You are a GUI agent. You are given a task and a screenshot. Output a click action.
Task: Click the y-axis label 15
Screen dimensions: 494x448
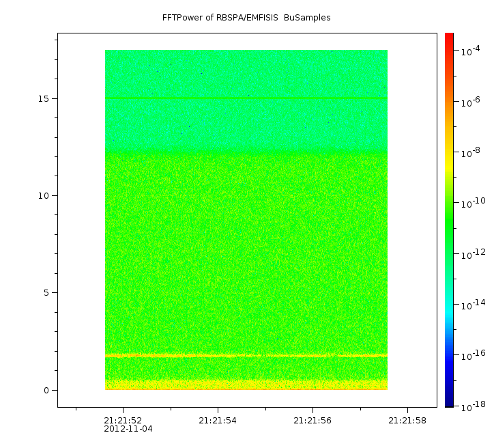44,99
